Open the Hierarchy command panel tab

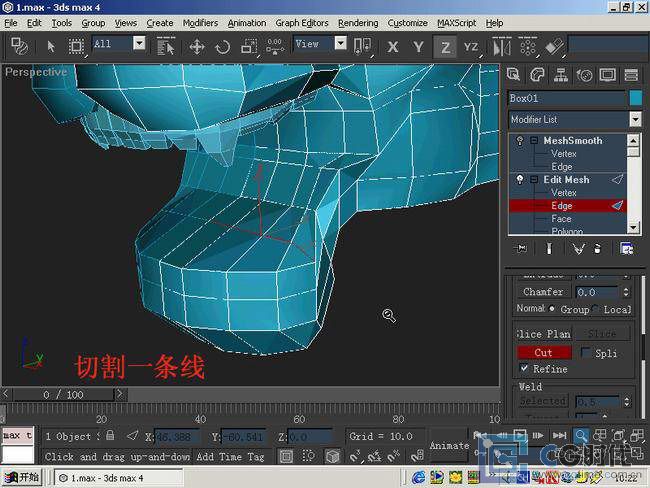[561, 75]
